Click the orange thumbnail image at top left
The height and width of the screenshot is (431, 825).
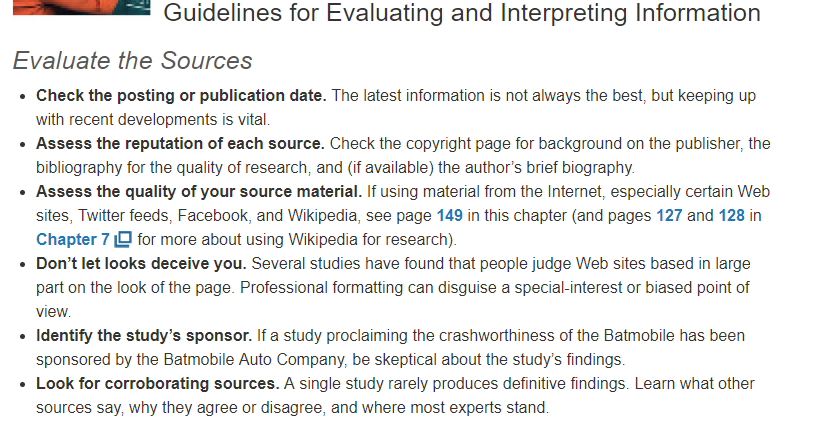coord(82,7)
